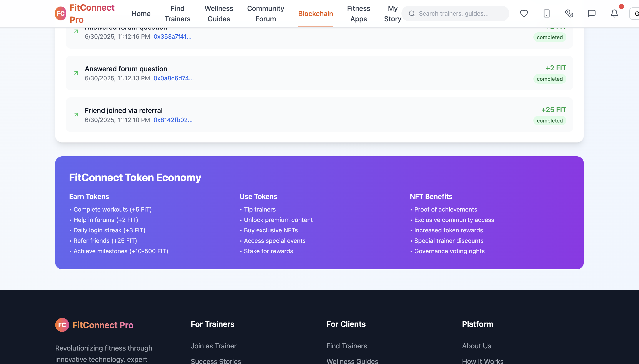Open Fitness Apps navigation item

tap(358, 13)
